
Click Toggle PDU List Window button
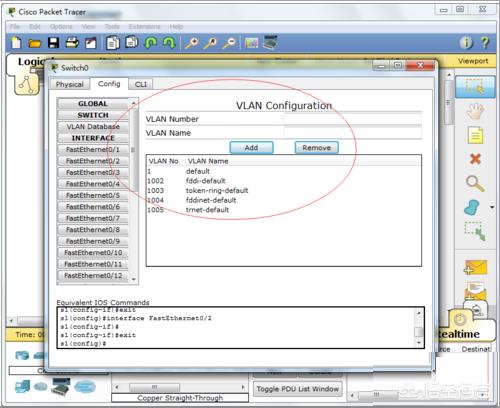coord(298,389)
